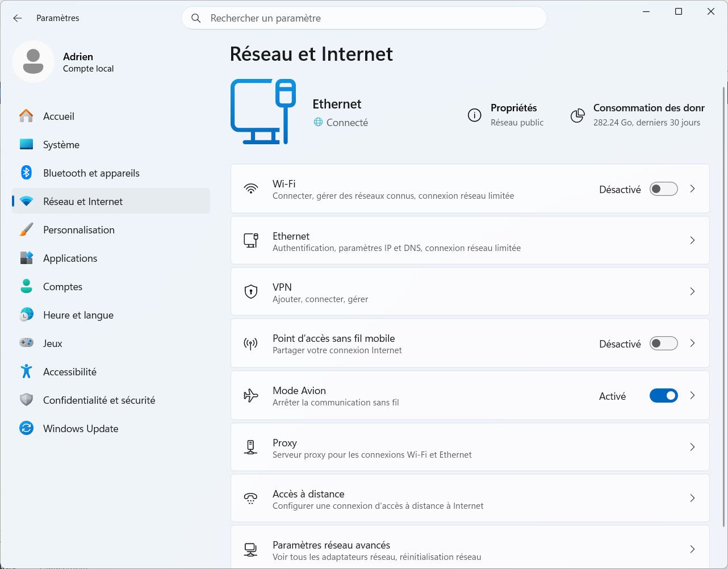Click the Confidentialité shield icon
Viewport: 728px width, 569px height.
tap(26, 400)
